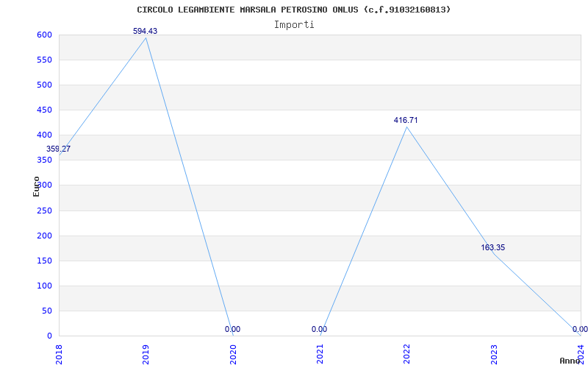Click the line peak at 2022
588x368 pixels.
406,127
